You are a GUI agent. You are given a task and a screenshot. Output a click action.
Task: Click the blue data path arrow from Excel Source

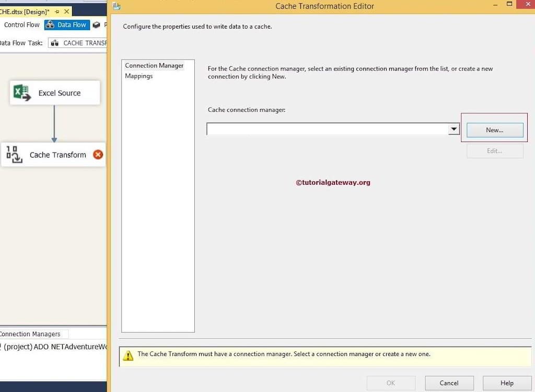54,124
